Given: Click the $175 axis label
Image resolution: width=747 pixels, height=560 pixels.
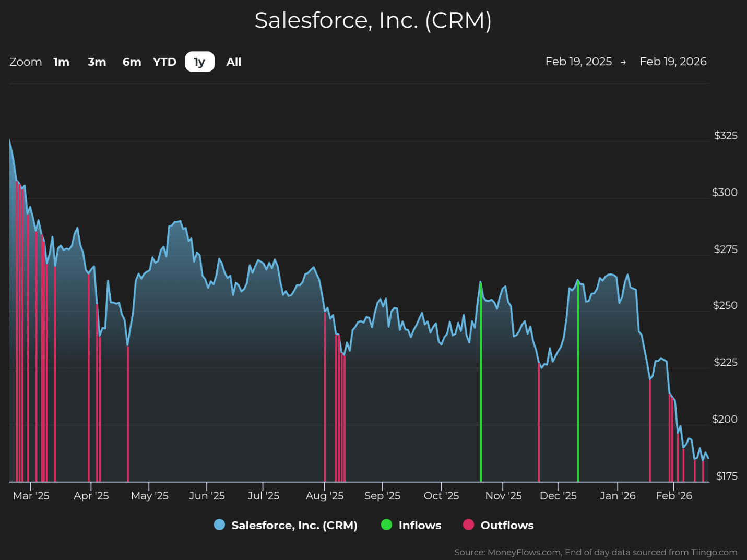Looking at the screenshot, I should (727, 476).
